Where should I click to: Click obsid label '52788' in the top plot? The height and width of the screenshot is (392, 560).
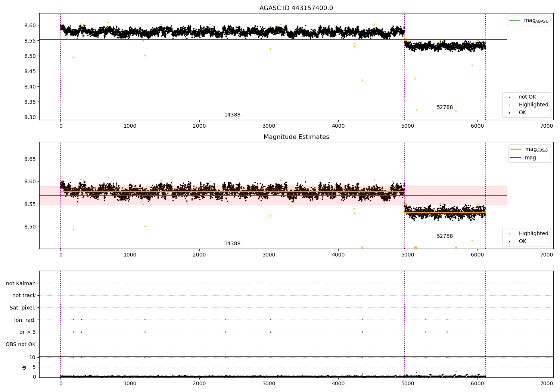click(x=445, y=108)
